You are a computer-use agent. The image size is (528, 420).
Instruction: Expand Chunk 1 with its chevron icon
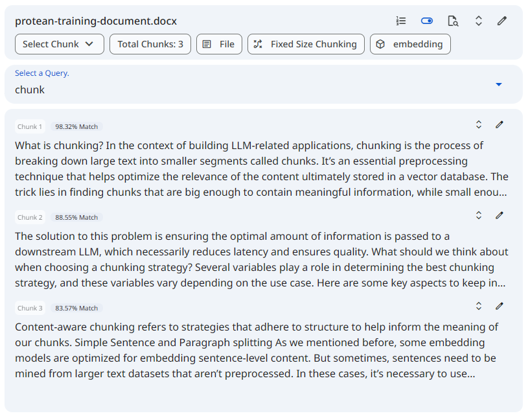[479, 124]
